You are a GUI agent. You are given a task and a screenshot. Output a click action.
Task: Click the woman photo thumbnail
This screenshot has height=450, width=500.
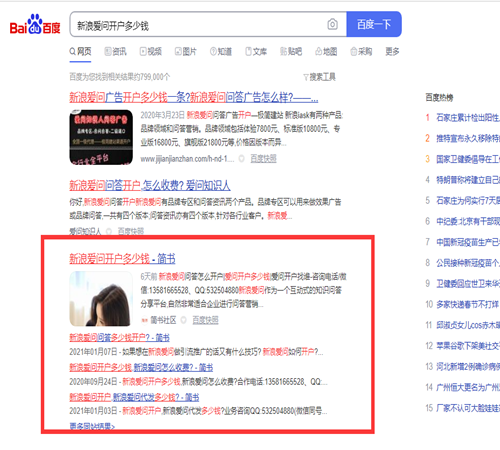pos(101,299)
